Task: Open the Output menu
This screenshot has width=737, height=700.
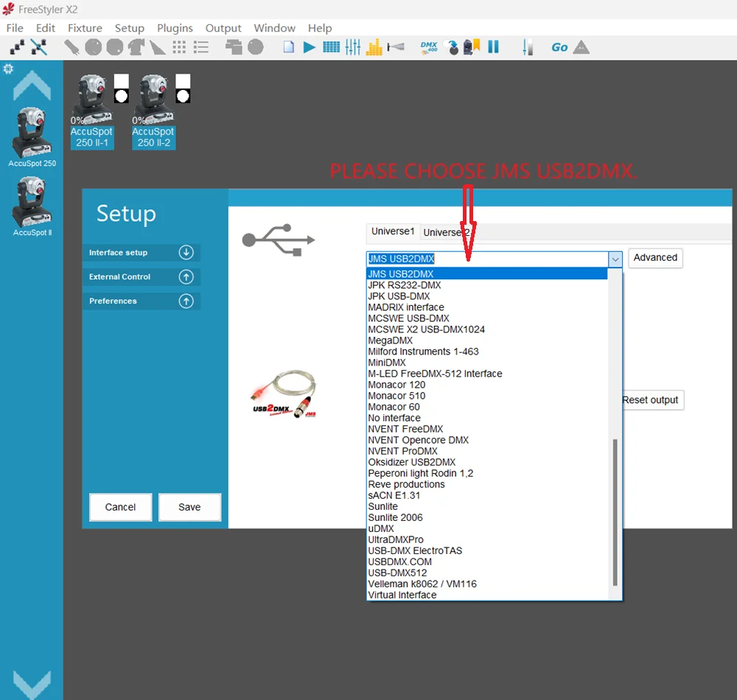Action: coord(223,28)
